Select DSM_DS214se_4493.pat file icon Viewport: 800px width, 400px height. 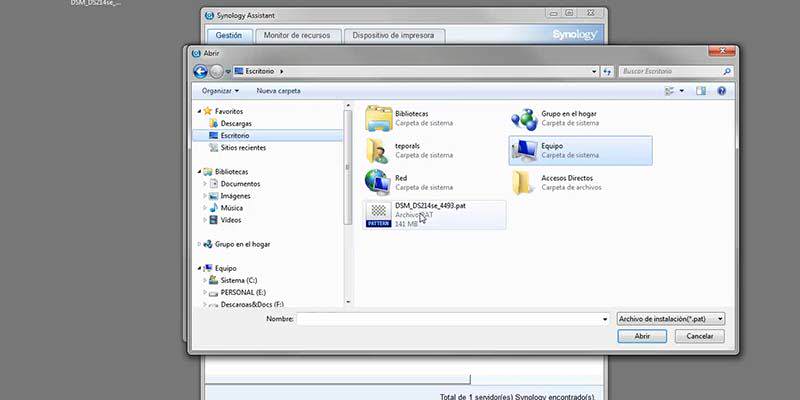point(379,215)
